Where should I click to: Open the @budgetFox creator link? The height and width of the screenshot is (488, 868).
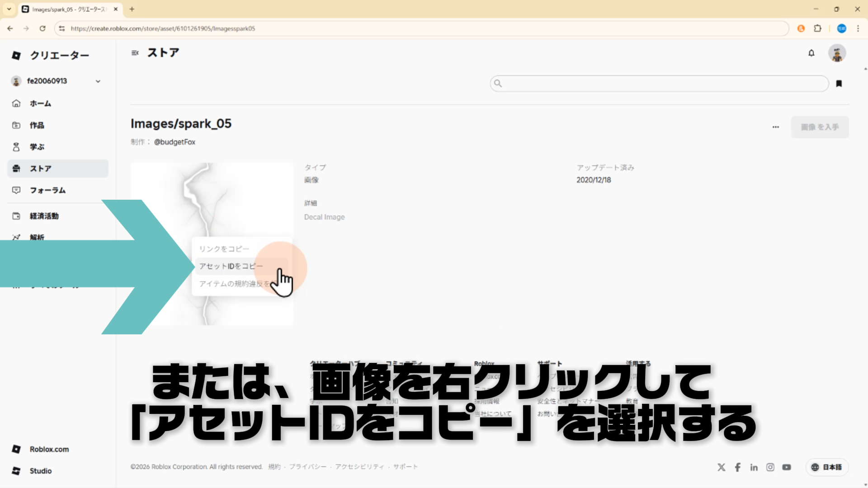click(175, 142)
